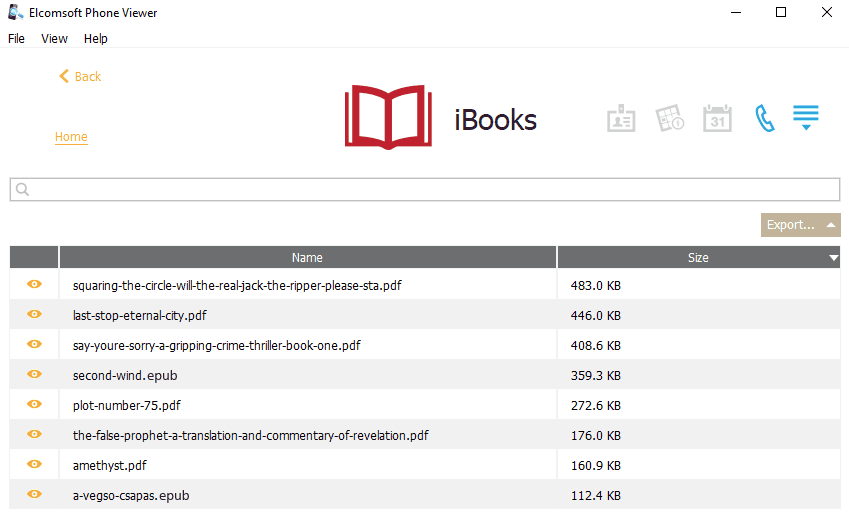Sort by the Name column header
This screenshot has width=849, height=528.
[x=307, y=258]
